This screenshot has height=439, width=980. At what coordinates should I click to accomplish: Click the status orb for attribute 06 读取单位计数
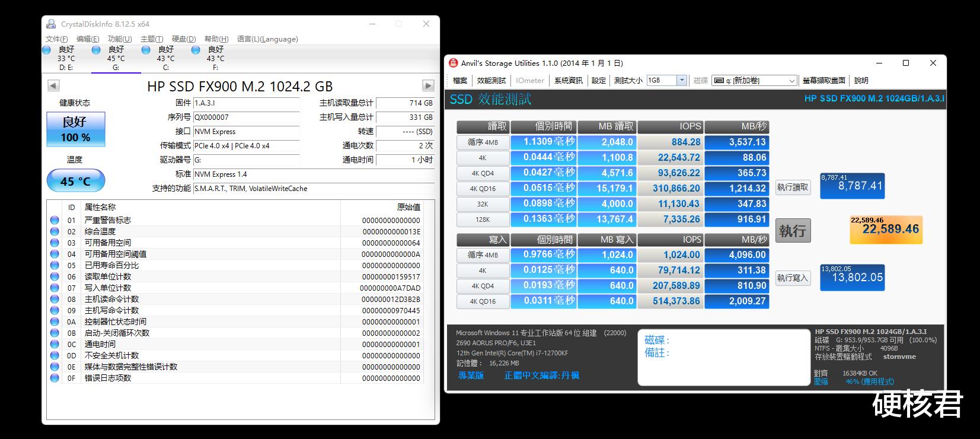[x=55, y=276]
